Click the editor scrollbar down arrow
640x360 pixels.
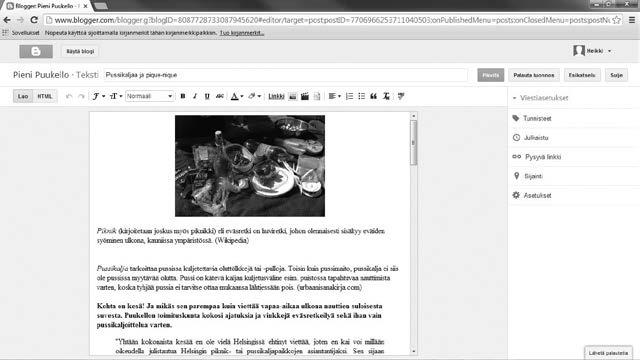(413, 351)
